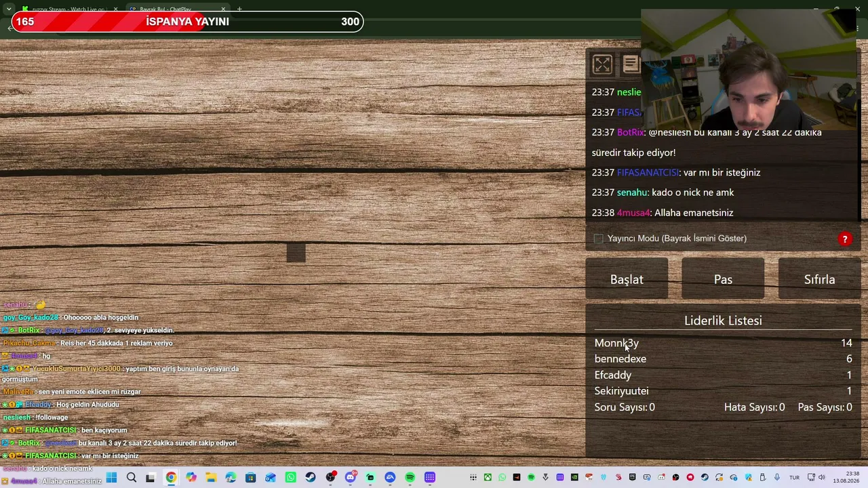Open Task View on the taskbar
Image resolution: width=868 pixels, height=488 pixels.
coord(151,478)
